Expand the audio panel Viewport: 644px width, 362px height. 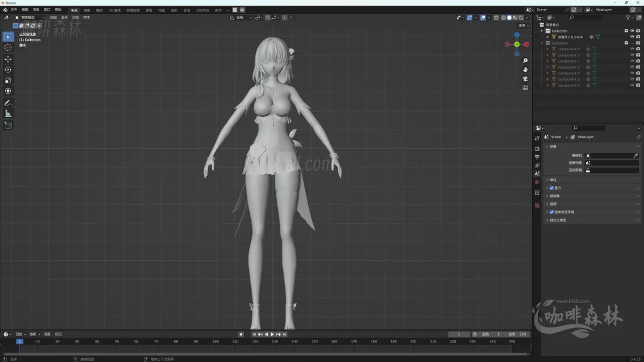[x=591, y=204]
